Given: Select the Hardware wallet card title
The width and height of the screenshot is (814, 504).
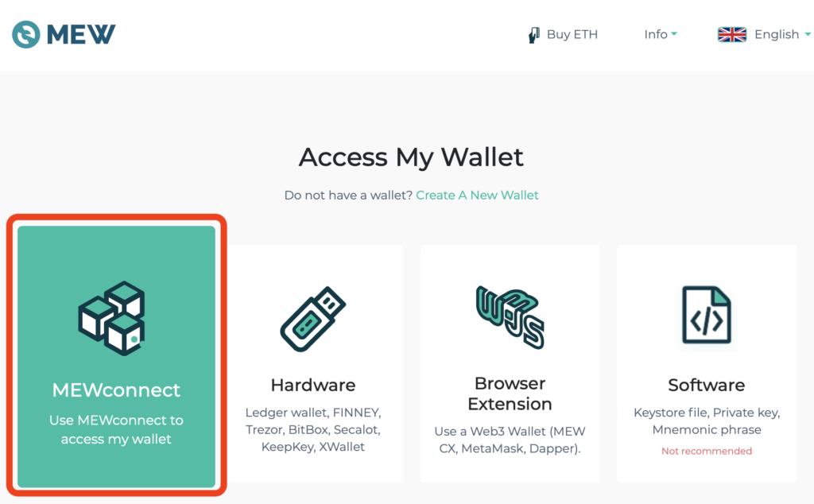Looking at the screenshot, I should coord(313,385).
